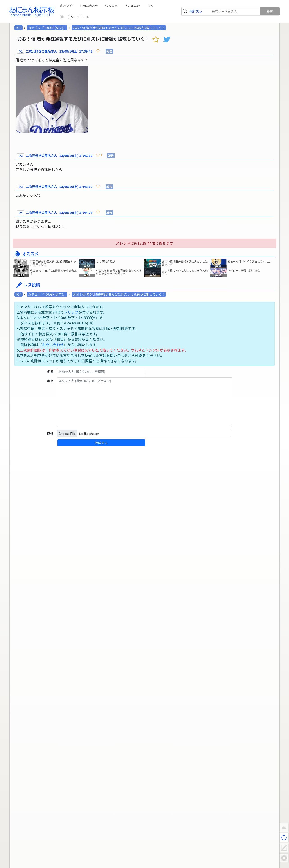Viewport: 289px width, 868px height.
Task: Click the lower TOP breadcrumb
Action: click(x=18, y=295)
